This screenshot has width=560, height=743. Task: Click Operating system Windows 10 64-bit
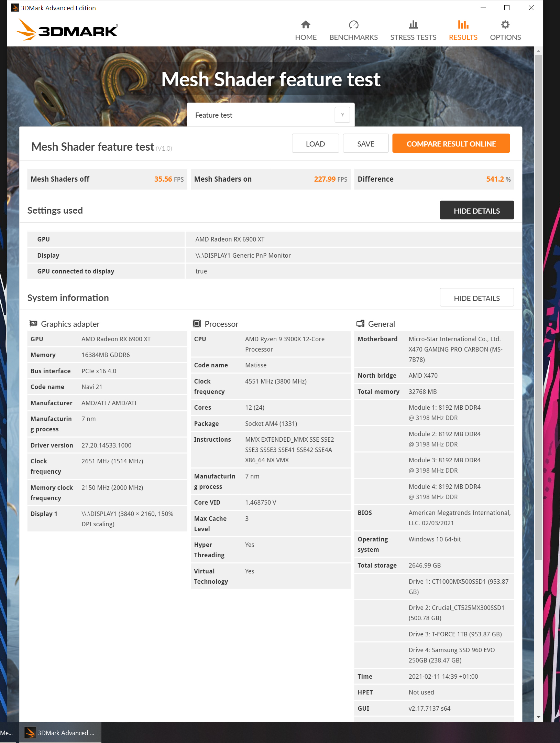(435, 539)
